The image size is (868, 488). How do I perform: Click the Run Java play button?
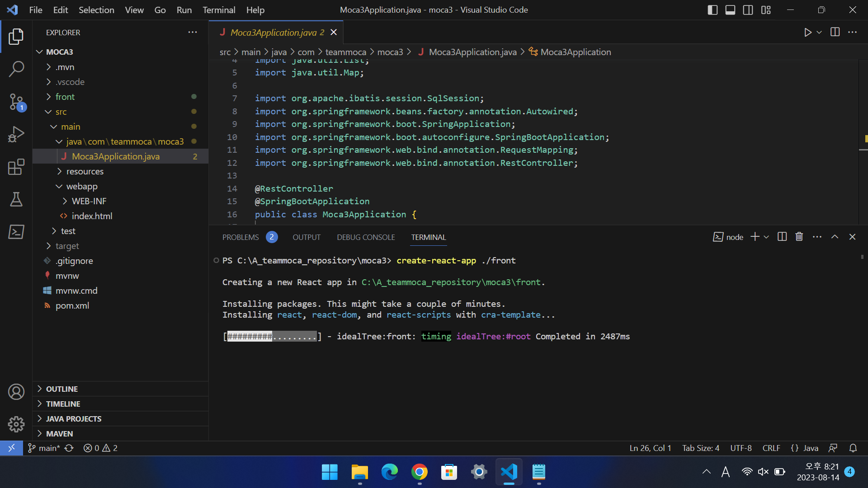(807, 32)
